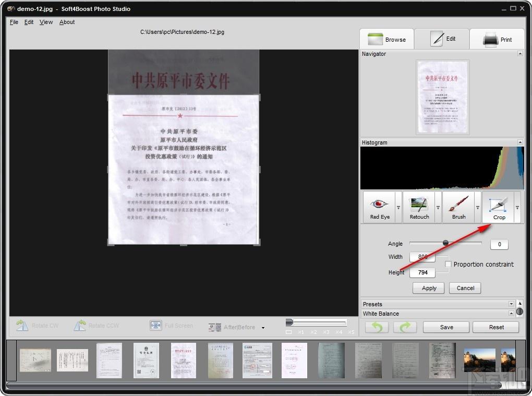Click the Rotate CW icon
This screenshot has width=532, height=396.
tap(22, 326)
